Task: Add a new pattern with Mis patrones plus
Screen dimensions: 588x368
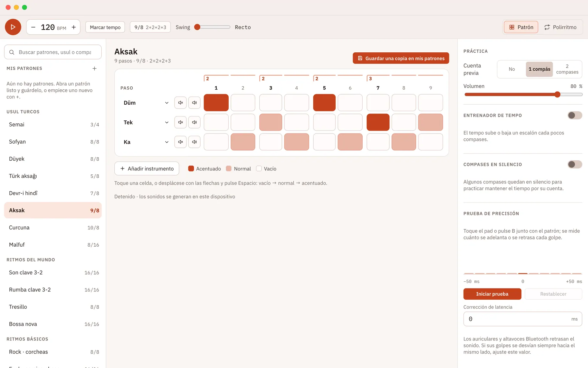Action: tap(94, 68)
